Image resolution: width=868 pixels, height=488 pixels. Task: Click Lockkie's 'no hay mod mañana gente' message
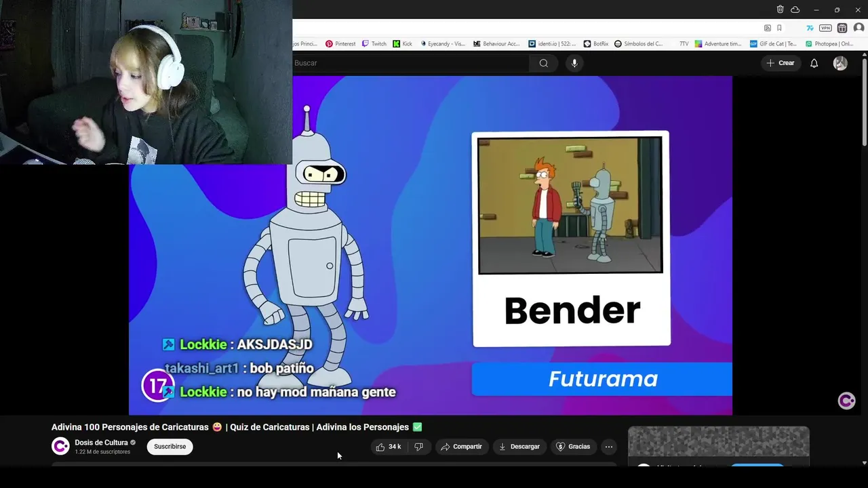click(279, 392)
